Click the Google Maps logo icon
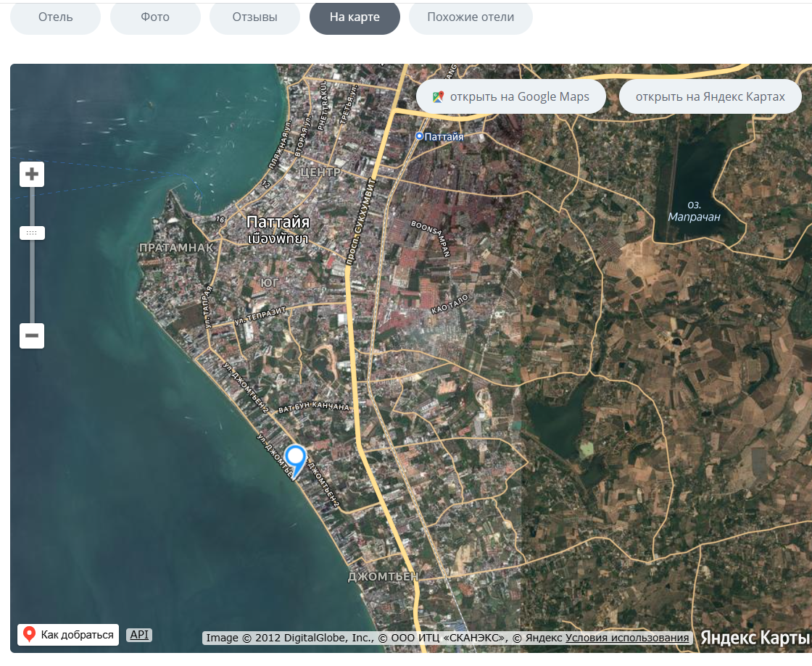The width and height of the screenshot is (812, 666). tap(438, 97)
